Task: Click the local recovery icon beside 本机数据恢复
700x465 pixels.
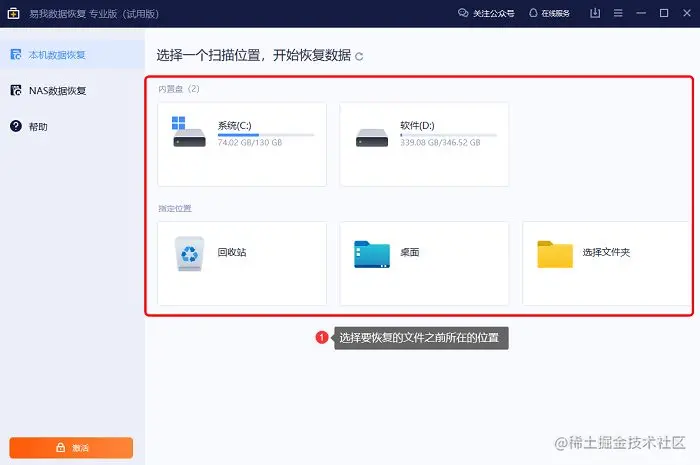Action: [16, 55]
